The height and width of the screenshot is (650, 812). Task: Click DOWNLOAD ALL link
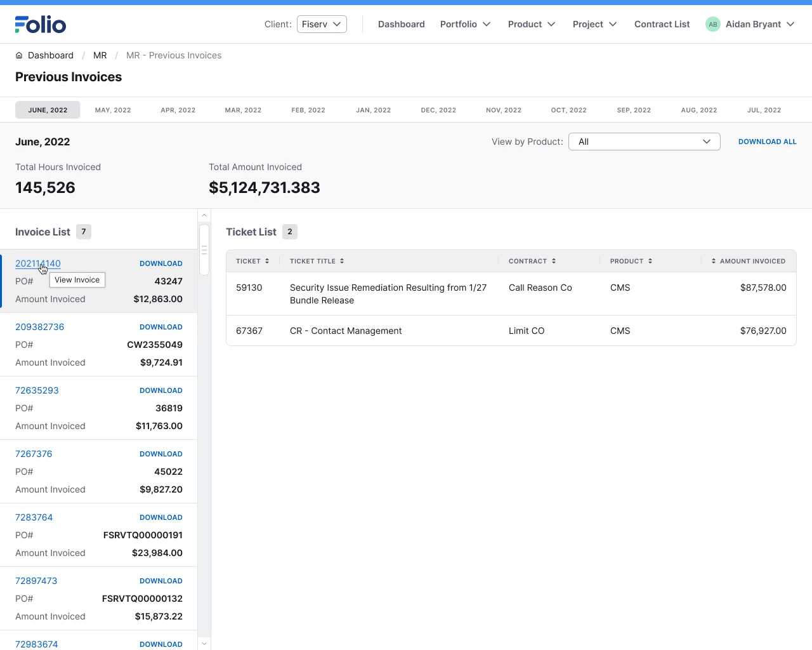click(x=768, y=142)
